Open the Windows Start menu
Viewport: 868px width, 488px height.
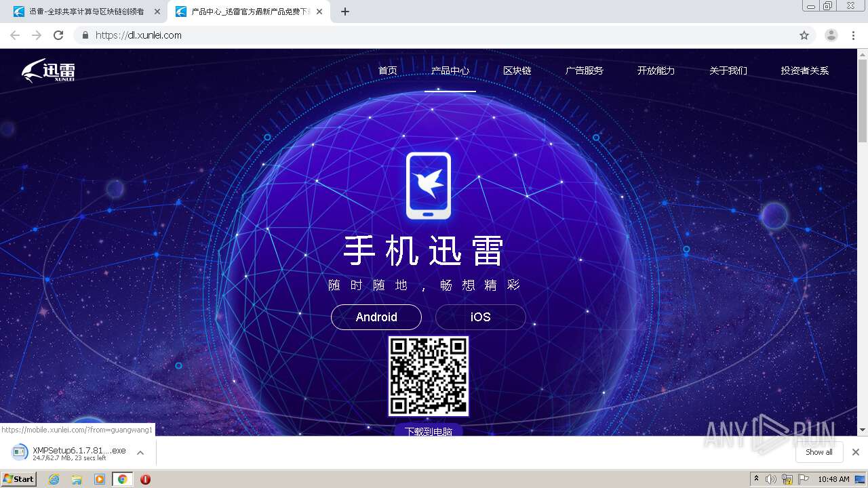[19, 479]
